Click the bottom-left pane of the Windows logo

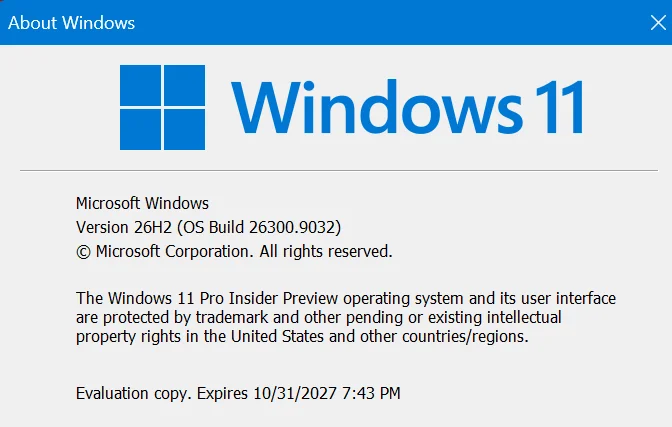click(140, 129)
